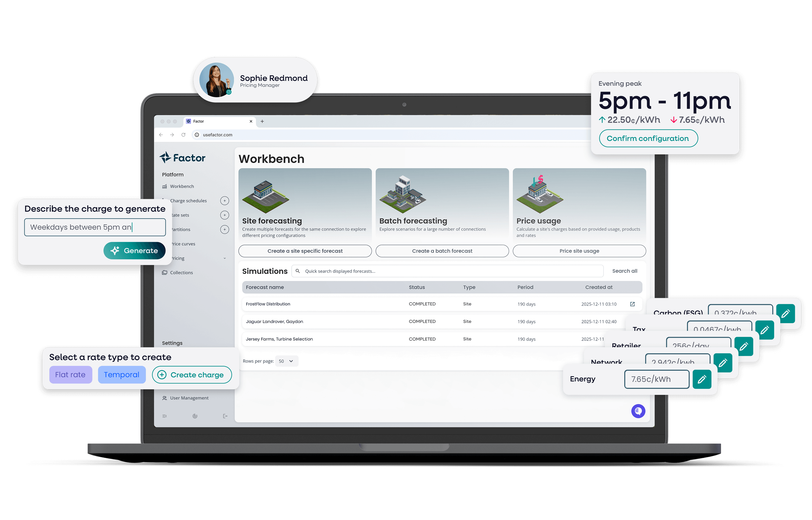Add new Charge schedule with plus icon
812x520 pixels.
tap(225, 201)
